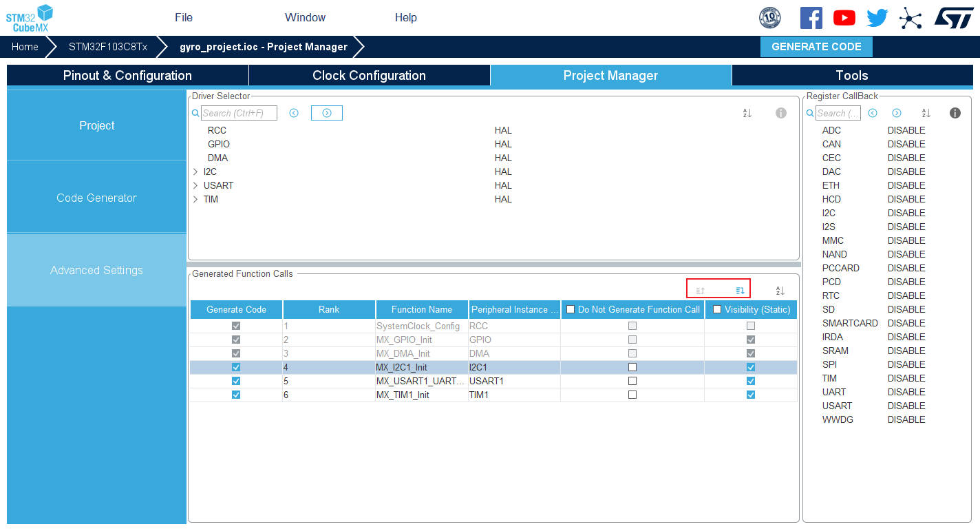Open the ST 10-year anniversary badge icon
980x531 pixels.
pos(769,18)
